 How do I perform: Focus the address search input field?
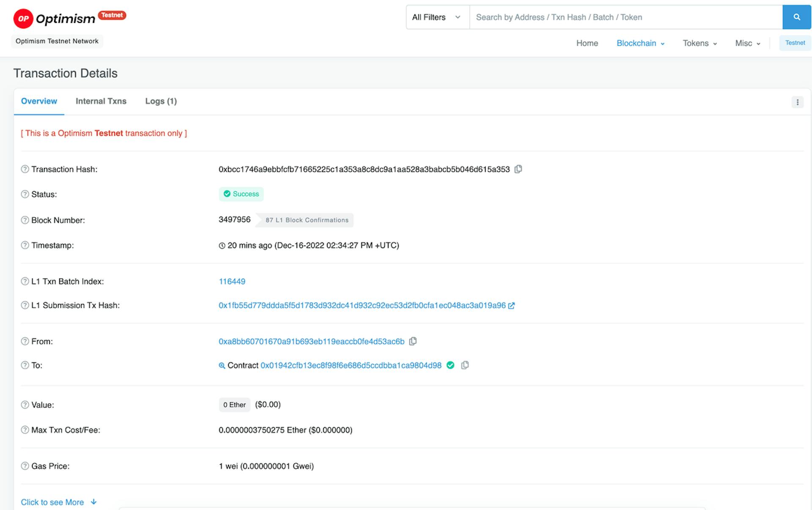coord(625,17)
